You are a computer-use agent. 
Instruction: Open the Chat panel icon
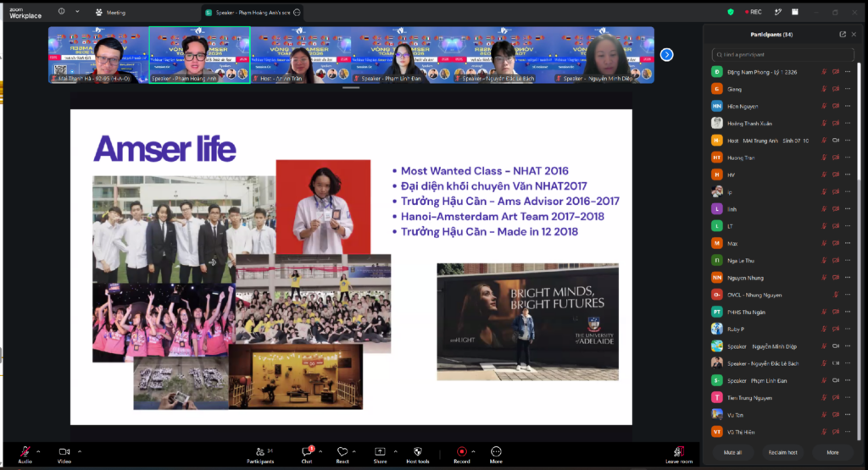[307, 451]
